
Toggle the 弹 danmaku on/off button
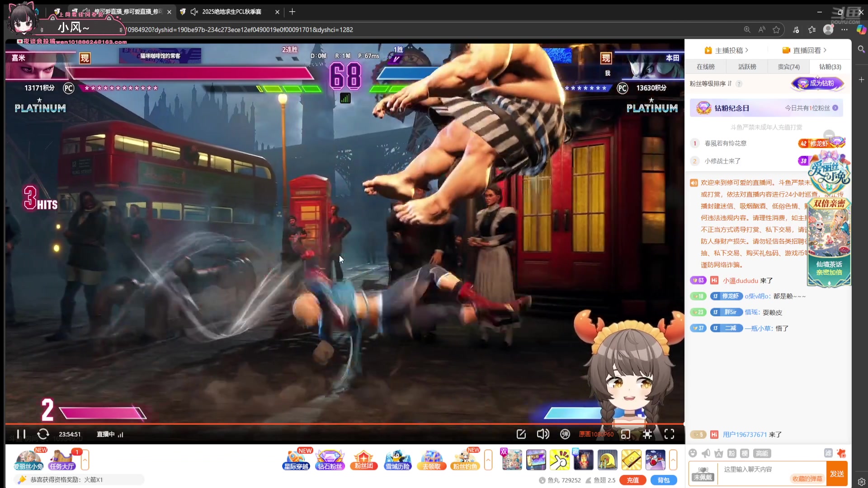(x=565, y=434)
